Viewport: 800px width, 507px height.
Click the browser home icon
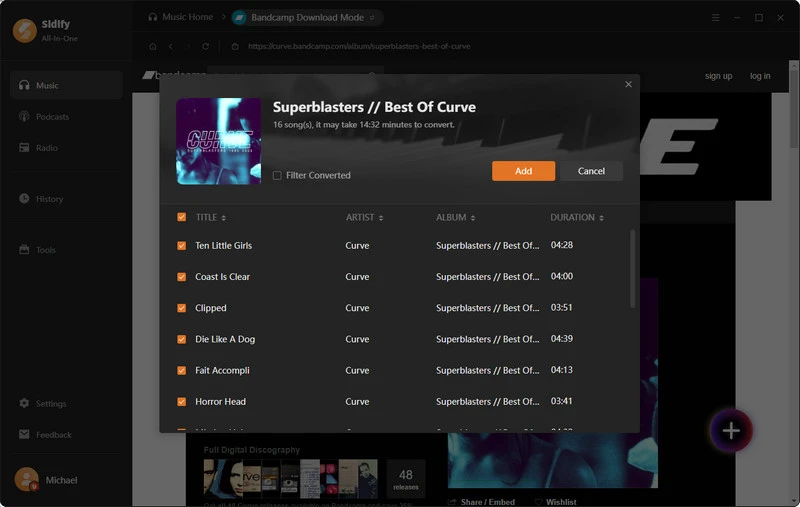pos(153,46)
